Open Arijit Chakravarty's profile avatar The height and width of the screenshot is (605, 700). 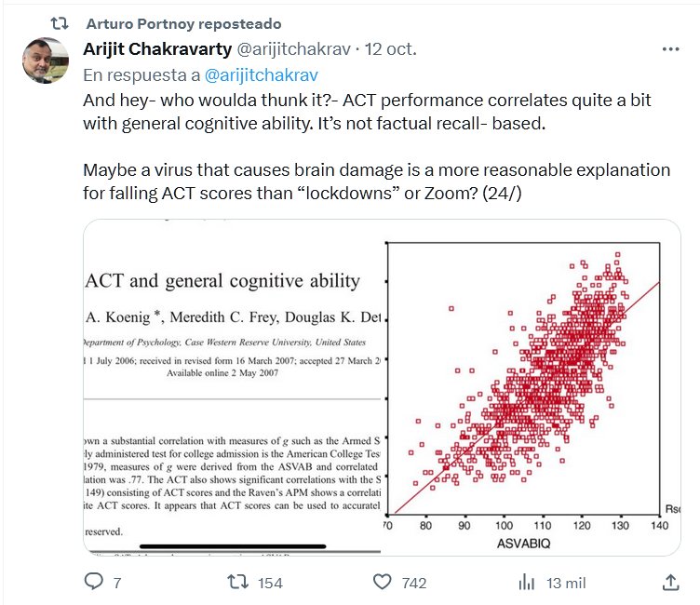tap(44, 60)
